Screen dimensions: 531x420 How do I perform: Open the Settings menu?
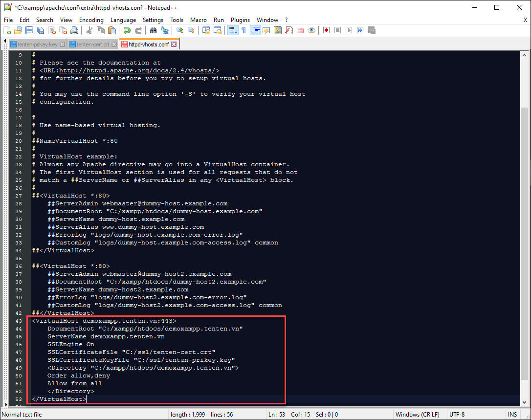pyautogui.click(x=153, y=20)
